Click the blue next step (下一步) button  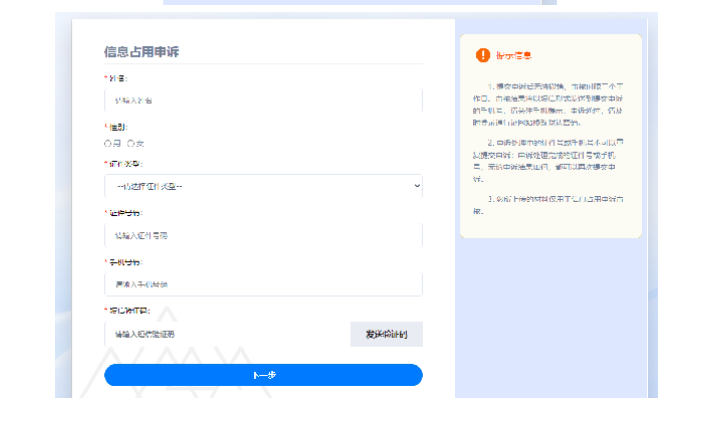pyautogui.click(x=263, y=375)
